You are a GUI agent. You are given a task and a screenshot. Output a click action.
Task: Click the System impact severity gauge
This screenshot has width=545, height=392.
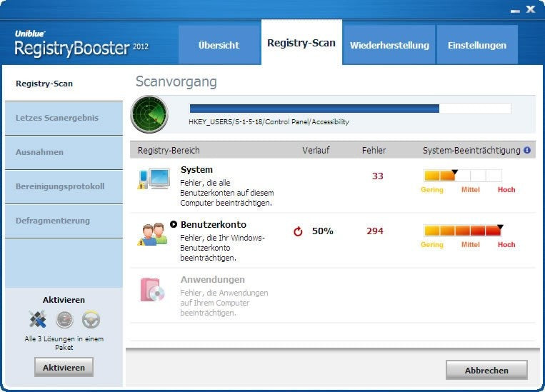463,176
